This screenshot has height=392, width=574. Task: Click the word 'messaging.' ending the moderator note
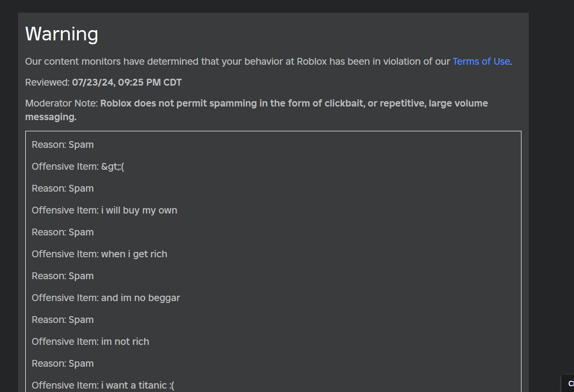click(51, 117)
